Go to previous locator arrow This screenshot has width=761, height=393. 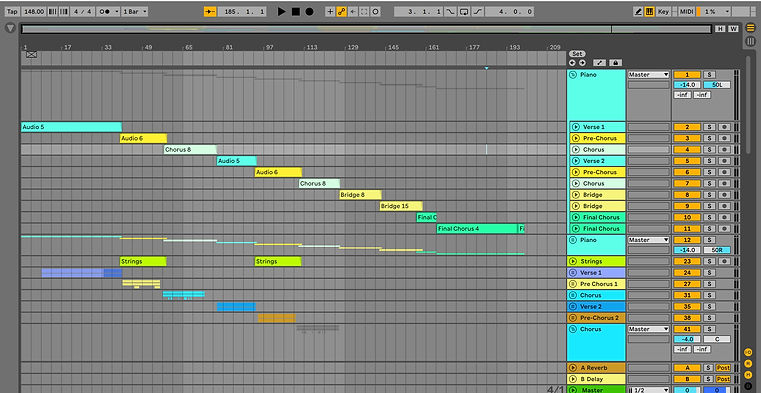coord(572,63)
